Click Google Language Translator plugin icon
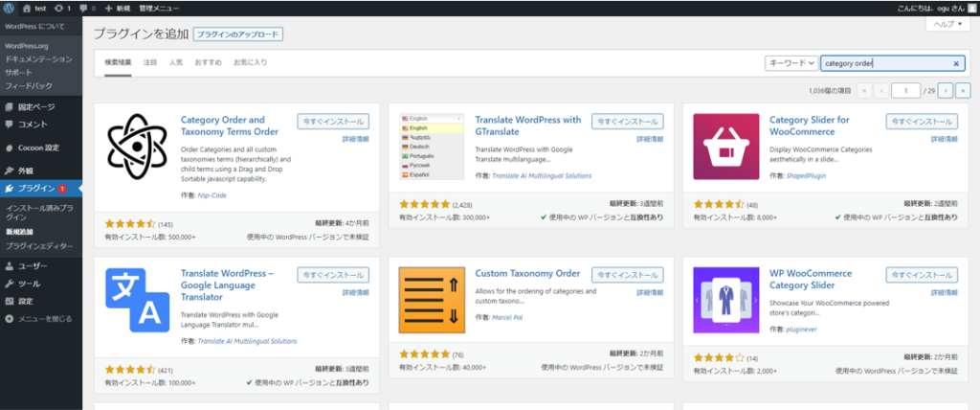 pos(138,301)
